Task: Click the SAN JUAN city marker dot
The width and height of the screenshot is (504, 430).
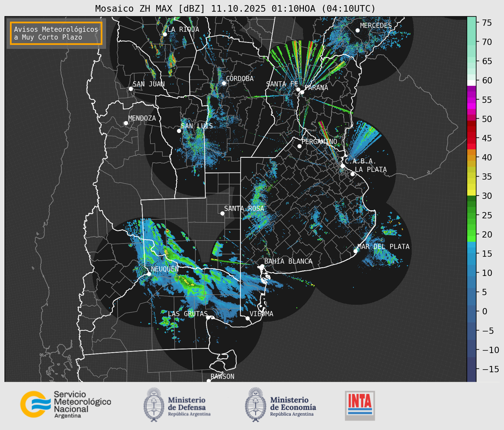Action: click(x=131, y=89)
